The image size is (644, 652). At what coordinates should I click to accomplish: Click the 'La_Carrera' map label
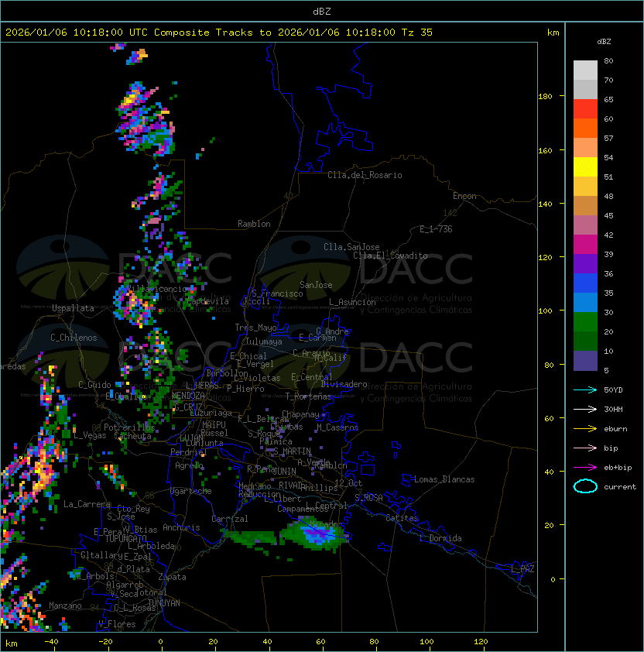(x=87, y=504)
